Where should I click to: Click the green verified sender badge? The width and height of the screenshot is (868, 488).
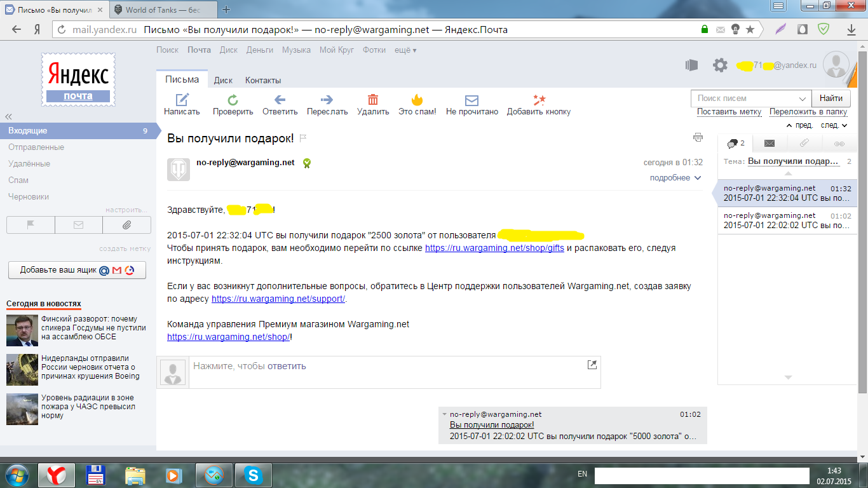pyautogui.click(x=306, y=163)
